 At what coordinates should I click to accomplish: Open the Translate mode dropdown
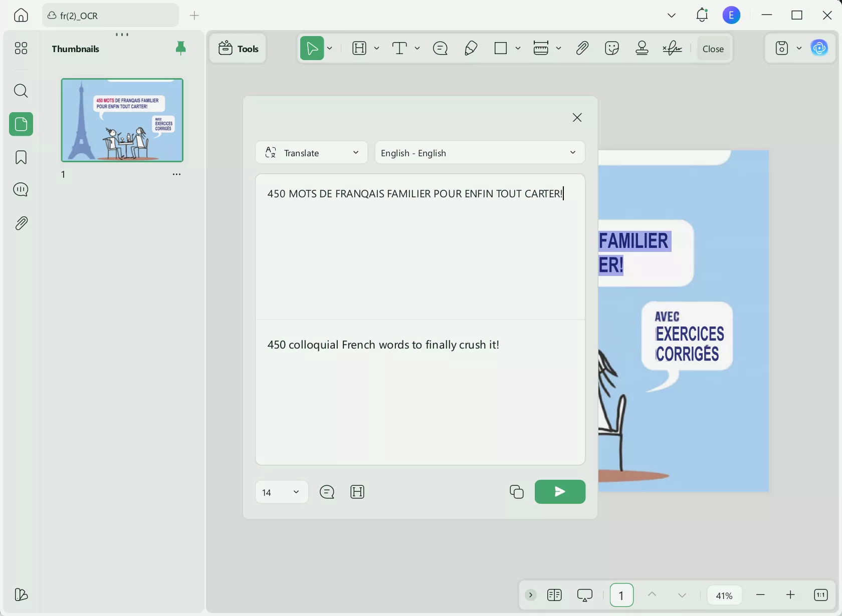pos(311,153)
